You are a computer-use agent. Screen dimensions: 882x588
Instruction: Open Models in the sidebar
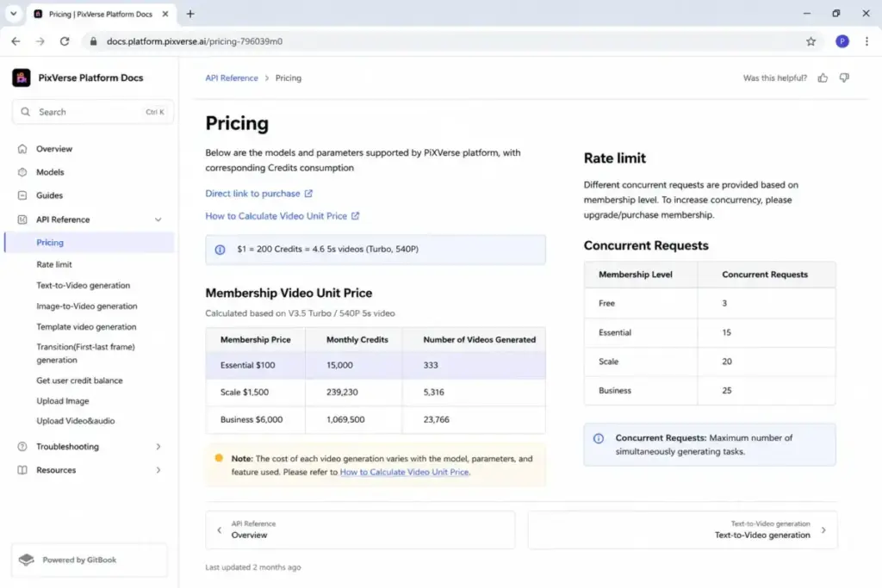coord(50,172)
